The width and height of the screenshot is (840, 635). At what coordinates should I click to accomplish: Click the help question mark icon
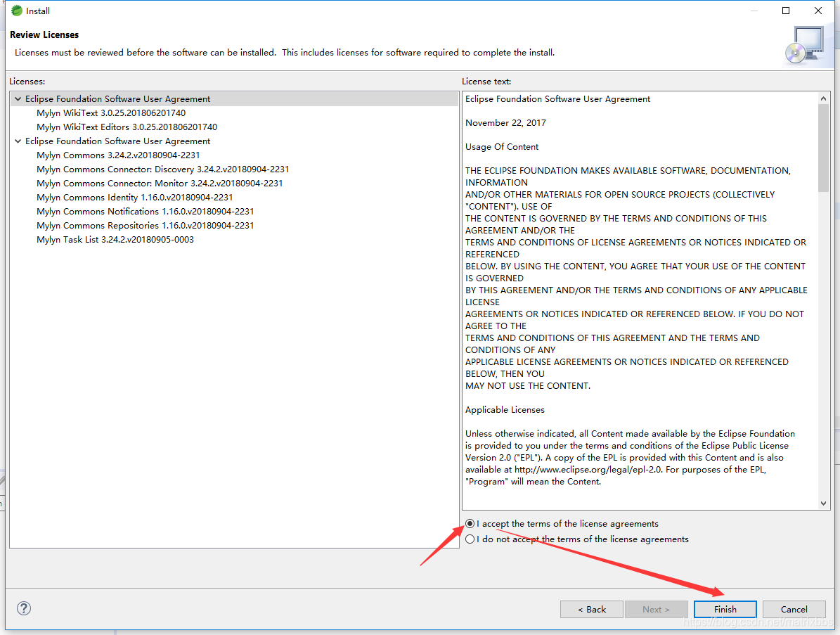pyautogui.click(x=24, y=608)
